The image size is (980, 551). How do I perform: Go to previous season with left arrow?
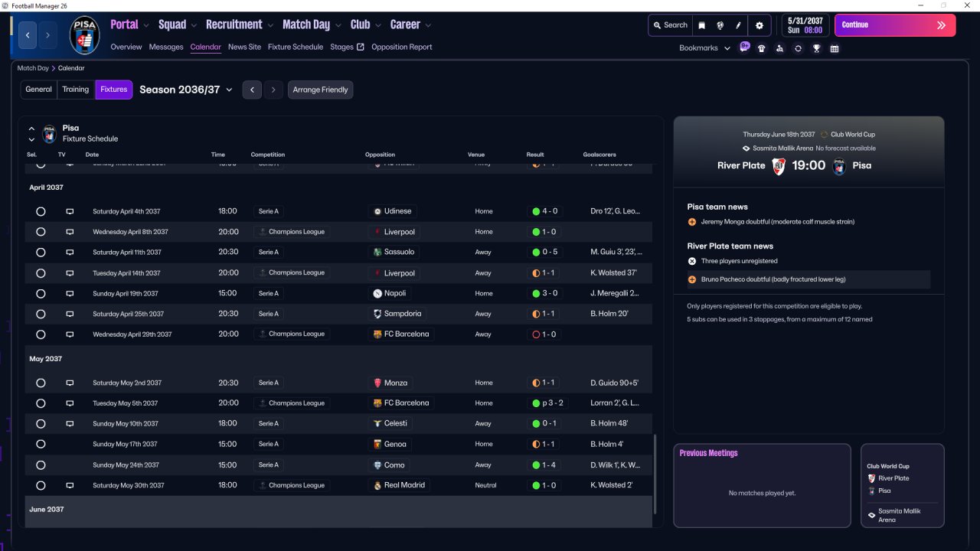(253, 90)
